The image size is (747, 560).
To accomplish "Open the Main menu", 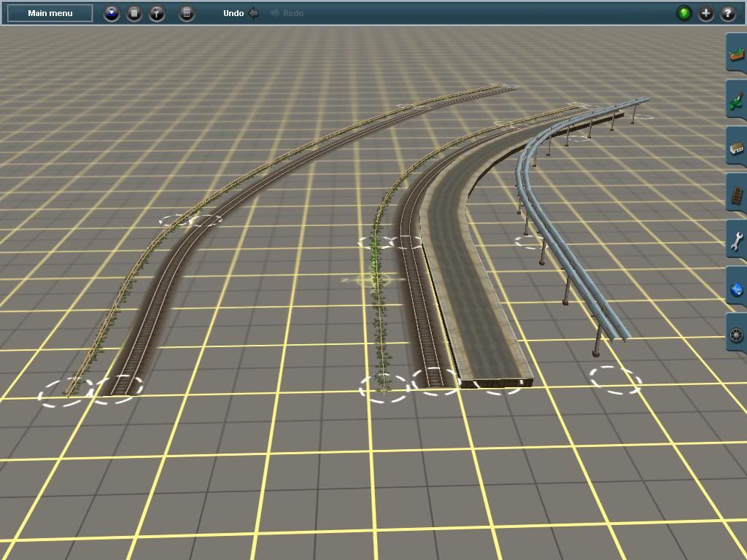I will [50, 13].
